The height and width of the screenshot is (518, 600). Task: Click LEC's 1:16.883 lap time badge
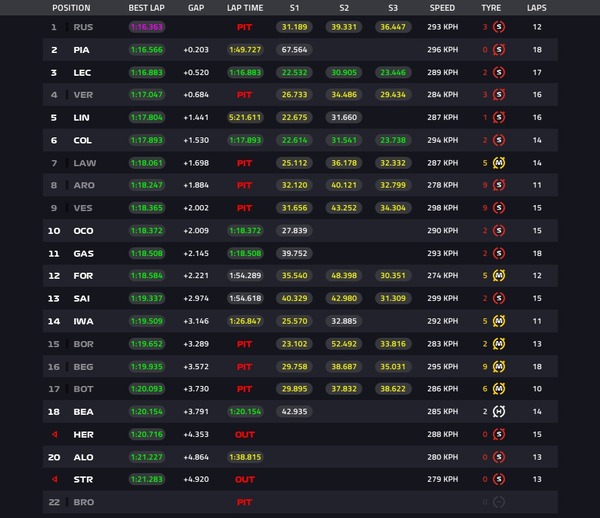pos(245,72)
